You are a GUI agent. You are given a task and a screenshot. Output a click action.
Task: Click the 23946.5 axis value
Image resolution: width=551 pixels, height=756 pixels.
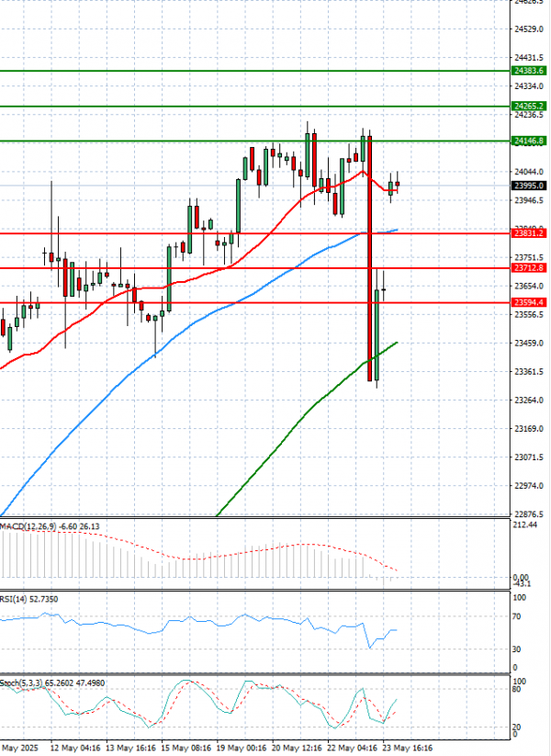point(529,200)
